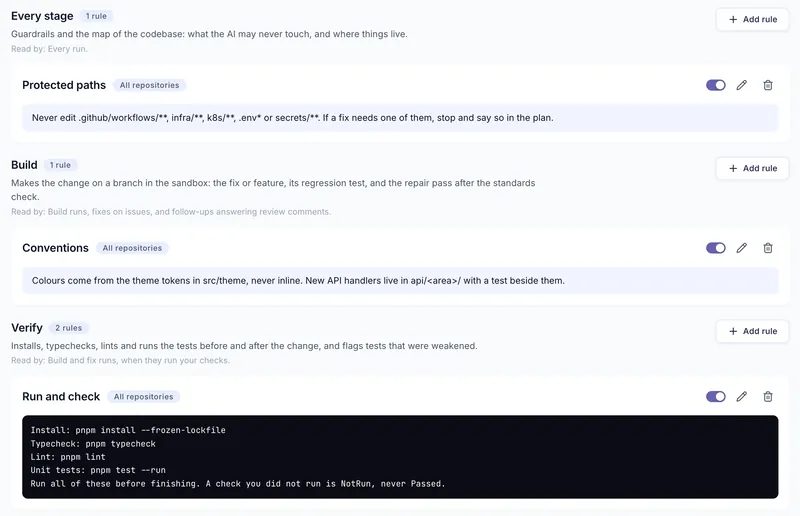
Task: Click the 'Unit tests: pnpm test --run' line
Action: tap(98, 470)
